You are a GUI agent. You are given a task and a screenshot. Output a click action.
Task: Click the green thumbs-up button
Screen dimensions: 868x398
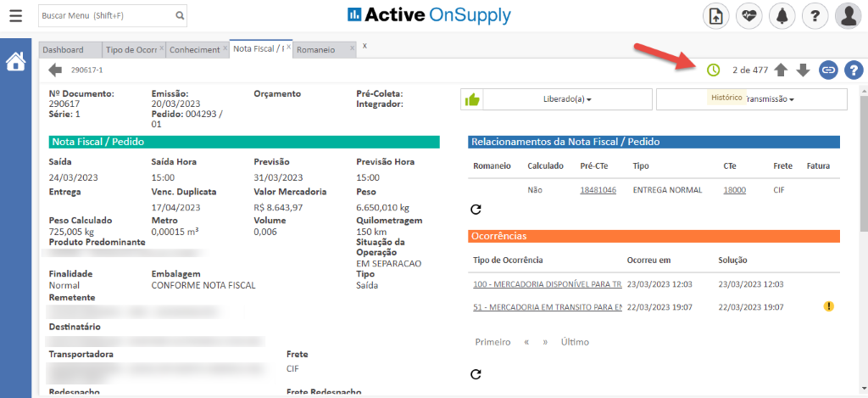point(471,99)
